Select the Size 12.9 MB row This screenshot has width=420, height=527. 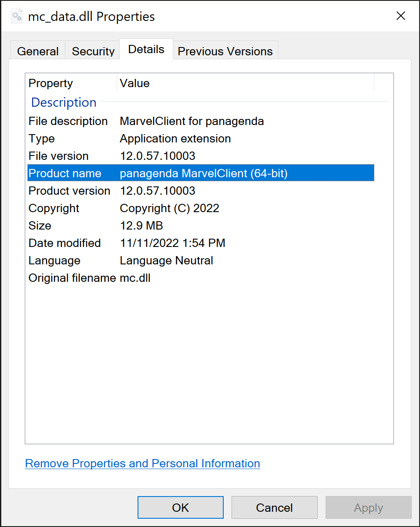(x=201, y=226)
